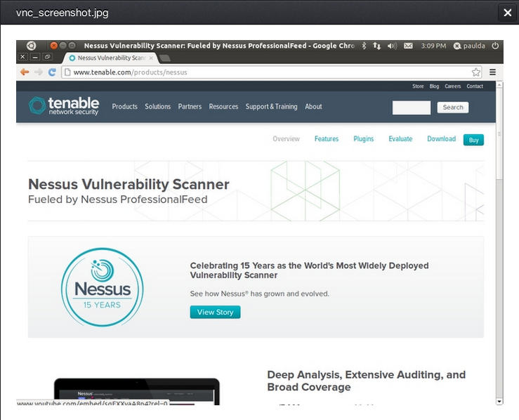
Task: Click the page scrollbar up arrow
Action: pos(499,85)
